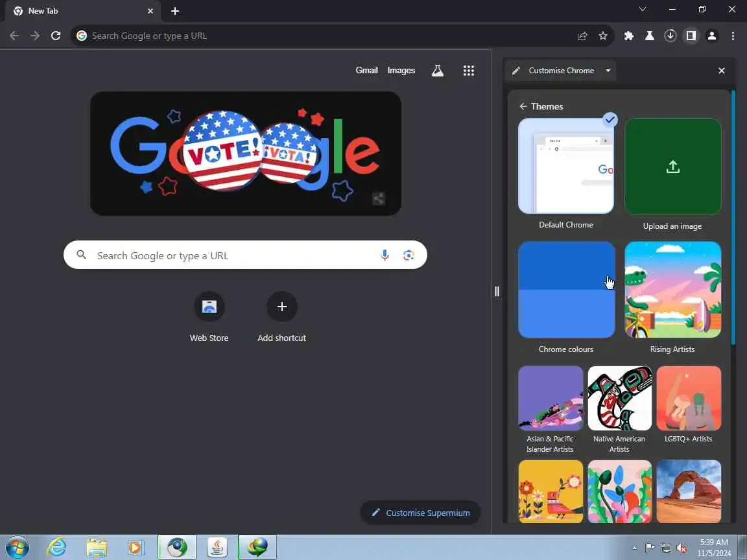Image resolution: width=747 pixels, height=560 pixels.
Task: Click the side panel vertical scrollbar
Action: tap(733, 216)
